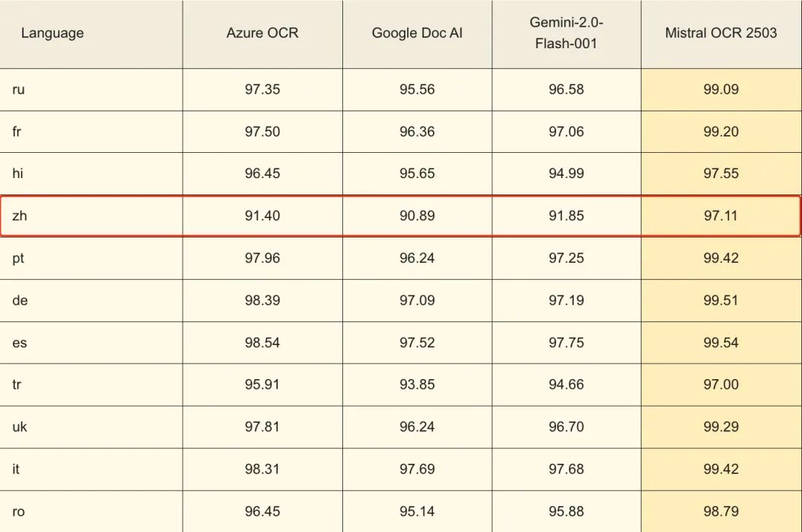
Task: Select the Azure OCR value 97.35
Action: tap(262, 90)
